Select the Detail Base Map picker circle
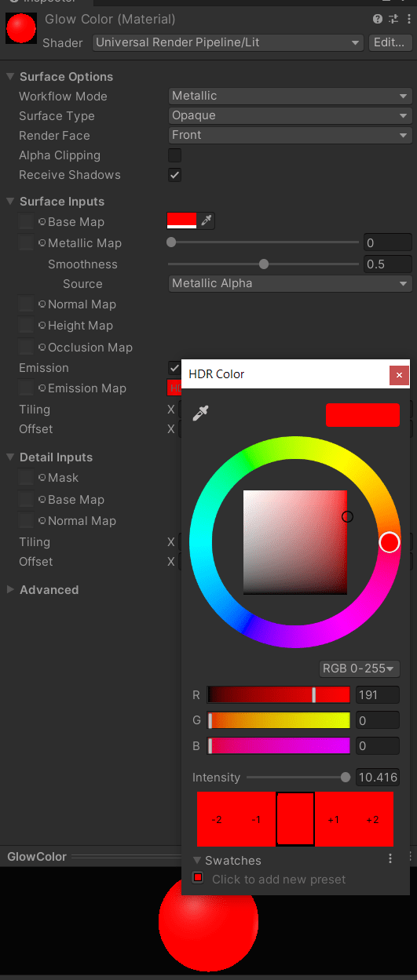The height and width of the screenshot is (980, 417). click(x=42, y=500)
